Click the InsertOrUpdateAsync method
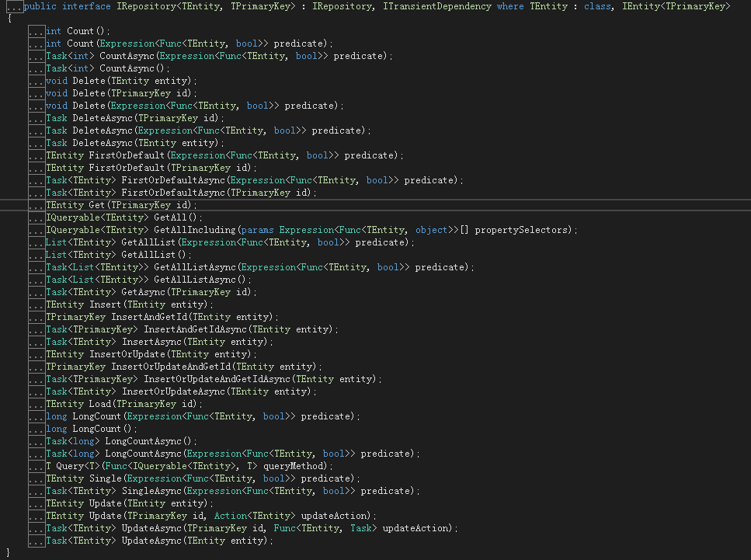Image resolution: width=751 pixels, height=560 pixels. (x=181, y=392)
